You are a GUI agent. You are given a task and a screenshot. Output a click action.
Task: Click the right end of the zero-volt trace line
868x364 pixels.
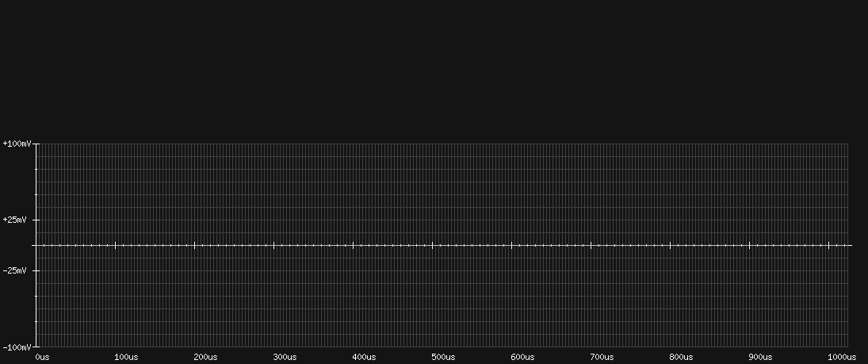pos(850,245)
